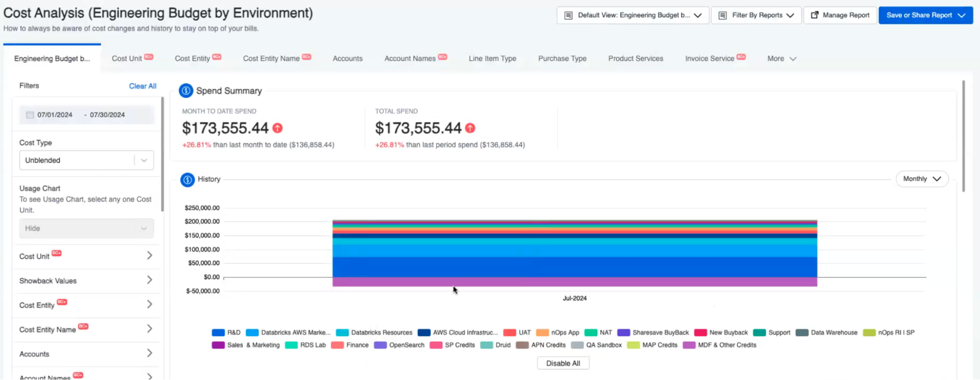The image size is (980, 380).
Task: Click the Filter By Reports list icon
Action: pos(722,15)
